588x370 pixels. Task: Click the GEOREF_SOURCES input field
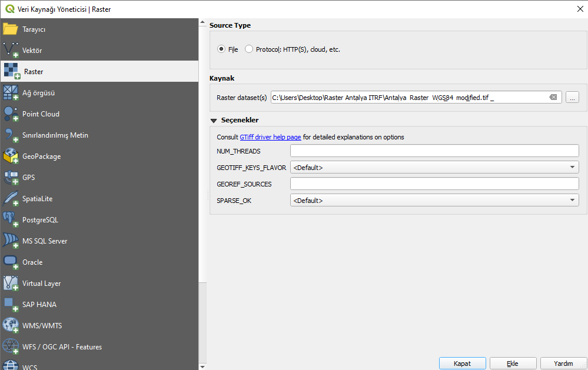coord(434,184)
